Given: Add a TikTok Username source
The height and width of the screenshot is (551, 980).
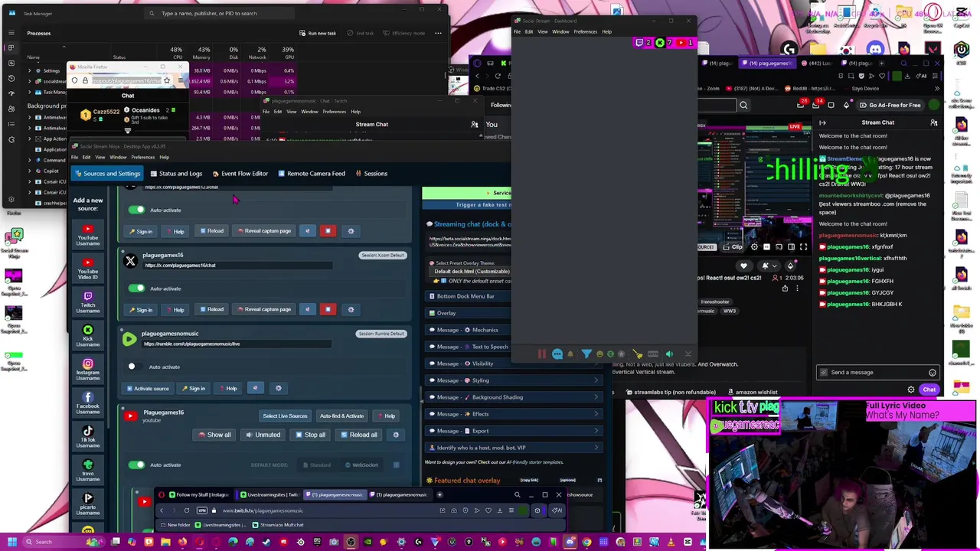Looking at the screenshot, I should tap(87, 435).
